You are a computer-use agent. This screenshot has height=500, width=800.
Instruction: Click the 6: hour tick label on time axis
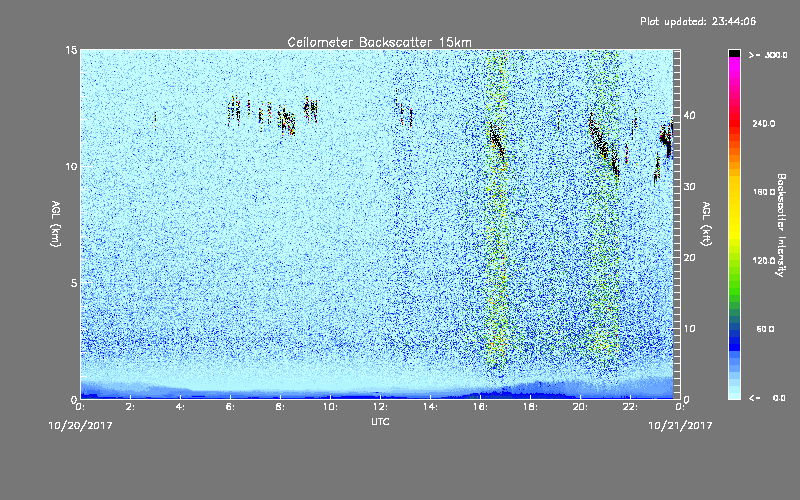click(x=230, y=407)
